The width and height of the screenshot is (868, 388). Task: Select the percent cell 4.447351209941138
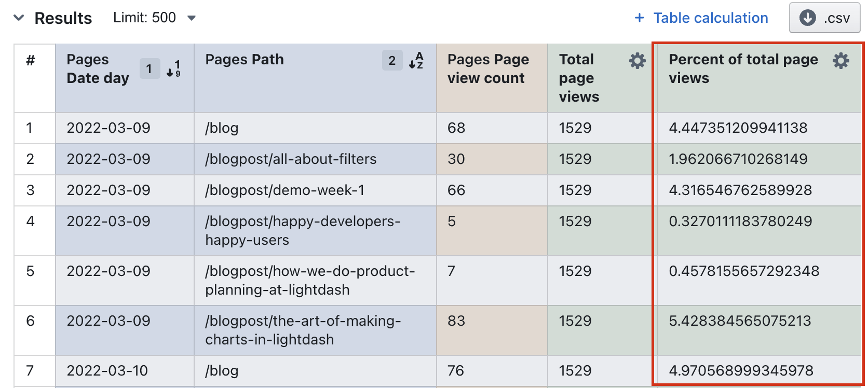tap(738, 128)
